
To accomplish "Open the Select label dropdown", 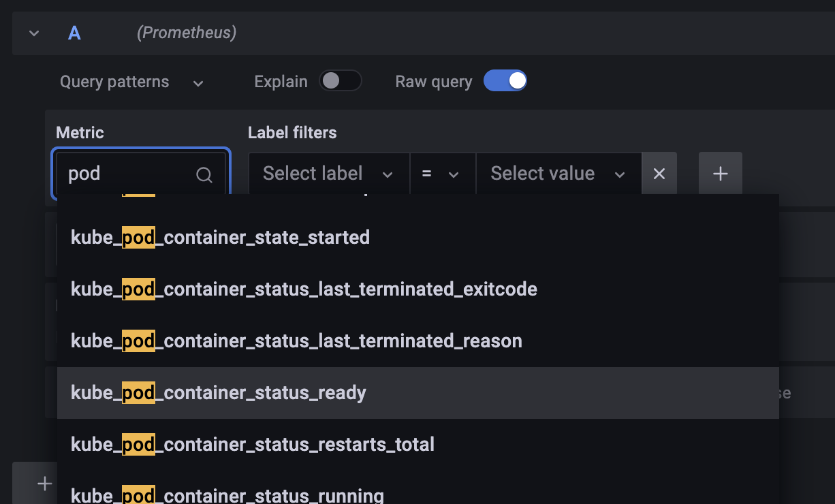I will tap(328, 174).
